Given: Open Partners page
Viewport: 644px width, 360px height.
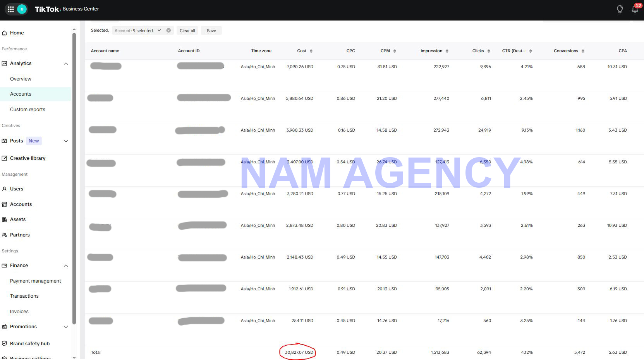Looking at the screenshot, I should [20, 235].
